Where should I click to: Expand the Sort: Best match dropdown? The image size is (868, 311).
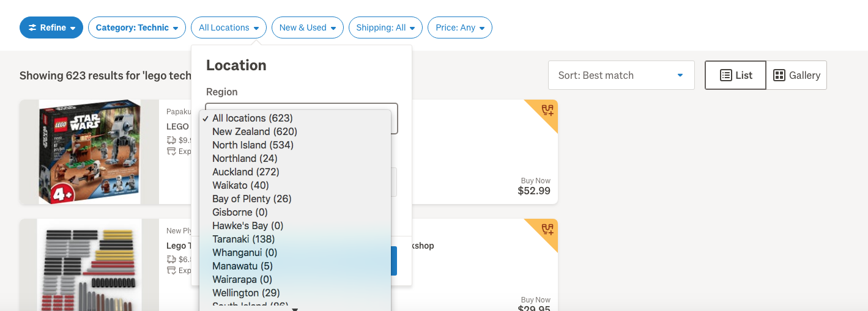621,75
